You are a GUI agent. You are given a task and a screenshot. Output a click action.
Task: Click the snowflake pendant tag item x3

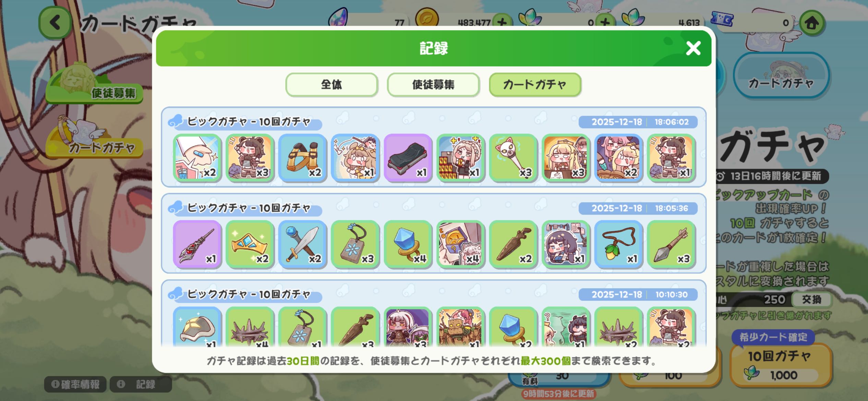coord(355,244)
